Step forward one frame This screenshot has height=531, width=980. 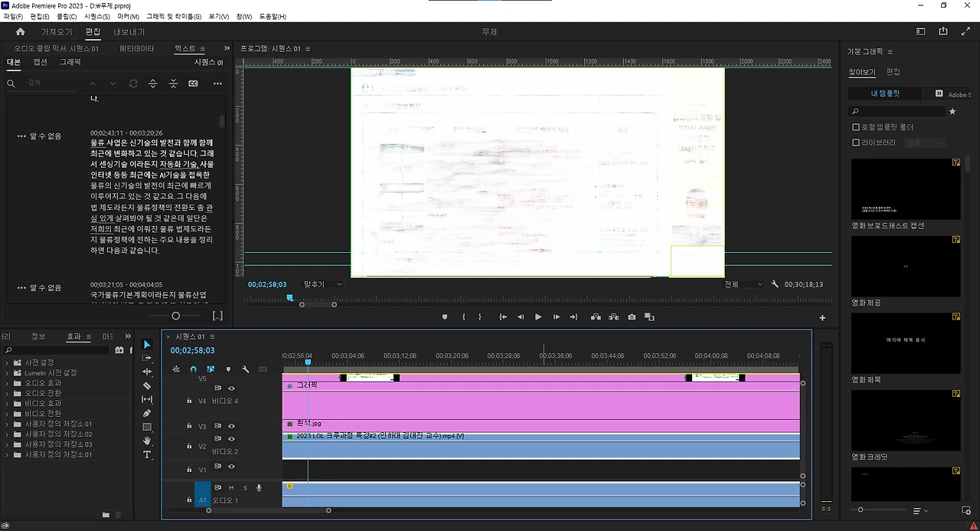click(x=556, y=317)
